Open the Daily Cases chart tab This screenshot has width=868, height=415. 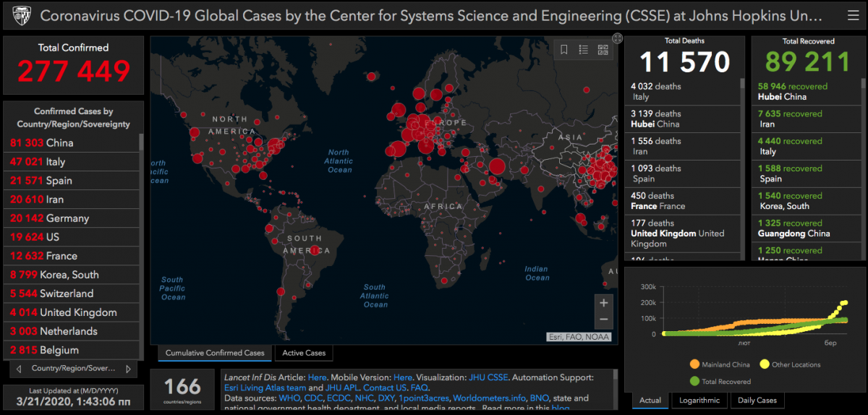(757, 400)
